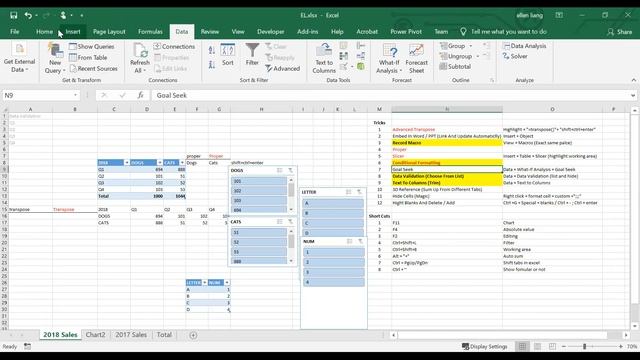Clear filter on CATS slicer
Image resolution: width=640 pixels, height=360 pixels.
290,222
